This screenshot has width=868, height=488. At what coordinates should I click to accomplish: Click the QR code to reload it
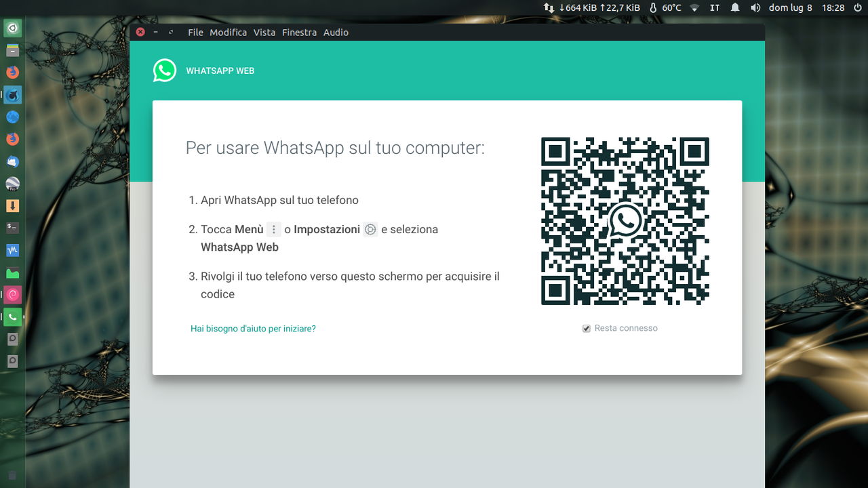[625, 221]
